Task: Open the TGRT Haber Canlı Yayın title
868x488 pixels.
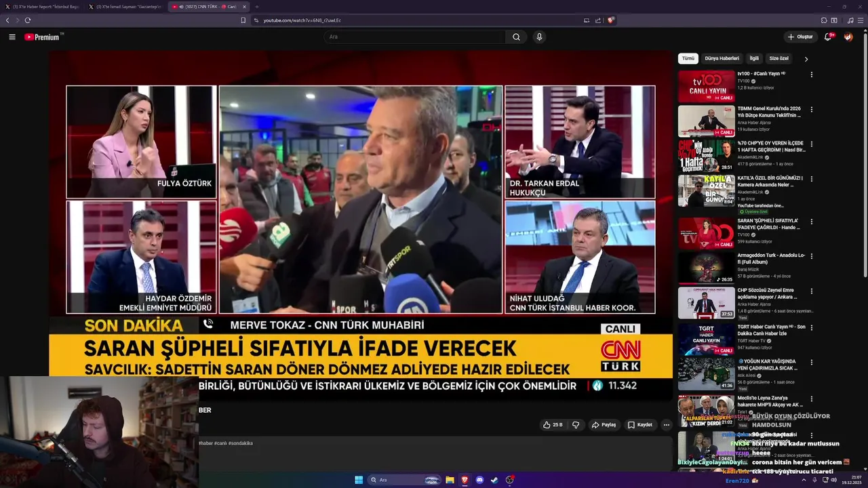Action: (772, 329)
